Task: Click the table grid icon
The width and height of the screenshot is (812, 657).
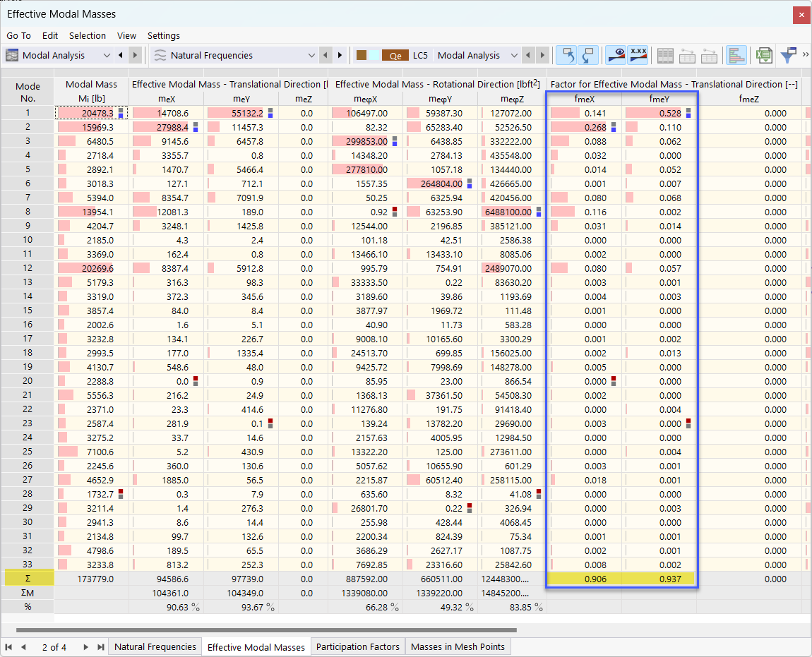Action: 665,56
